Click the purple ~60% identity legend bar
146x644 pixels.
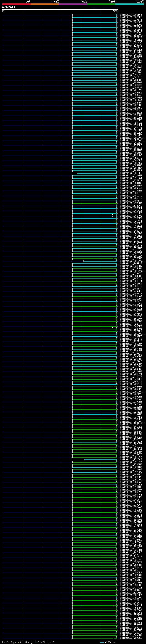(73, 4)
